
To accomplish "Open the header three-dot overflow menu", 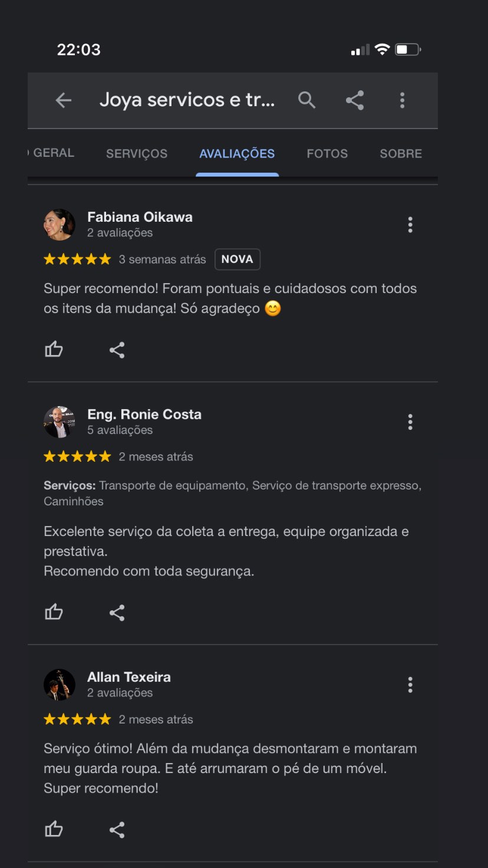I will click(x=403, y=100).
